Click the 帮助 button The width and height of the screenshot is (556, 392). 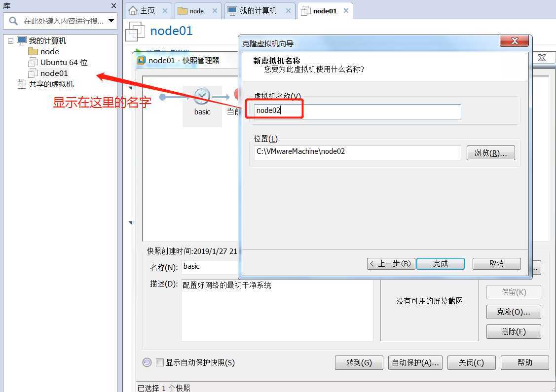coord(525,362)
